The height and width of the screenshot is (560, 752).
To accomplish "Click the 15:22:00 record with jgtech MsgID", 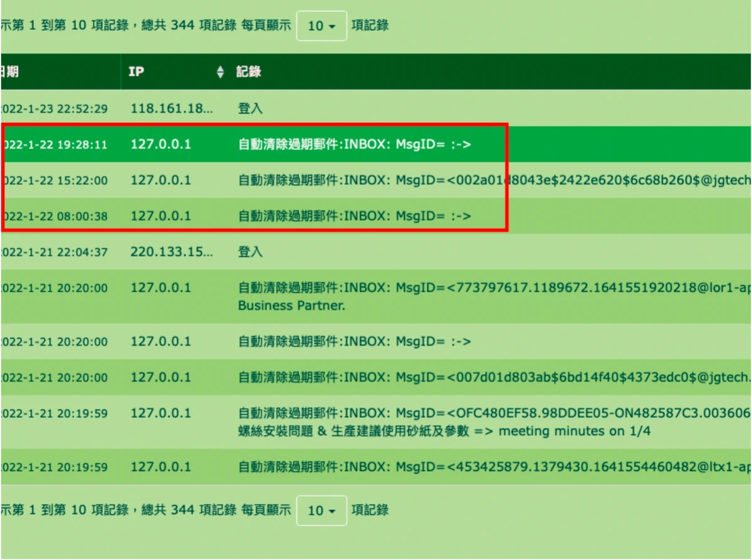I will [x=376, y=180].
